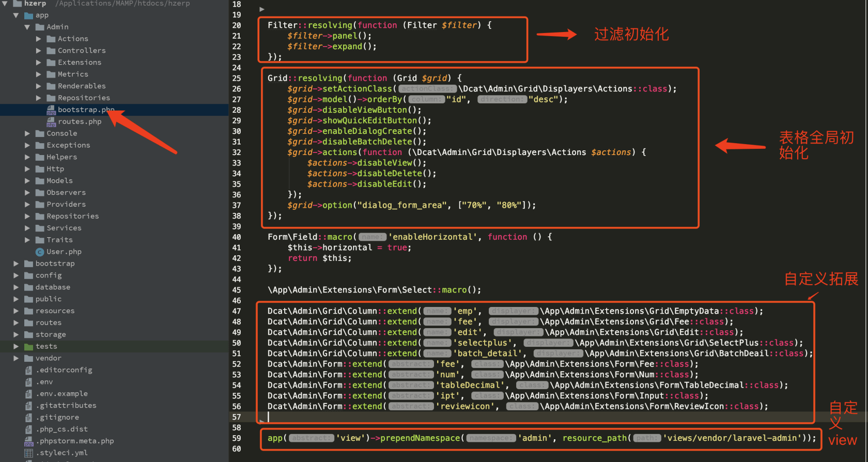868x462 pixels.
Task: Click 'dialog_form_area' string on line 37
Action: (402, 205)
